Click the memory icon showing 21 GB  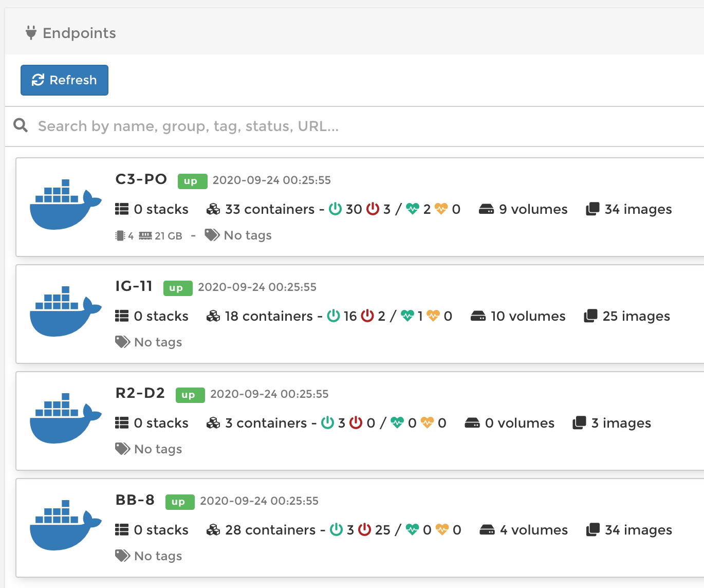(x=145, y=235)
